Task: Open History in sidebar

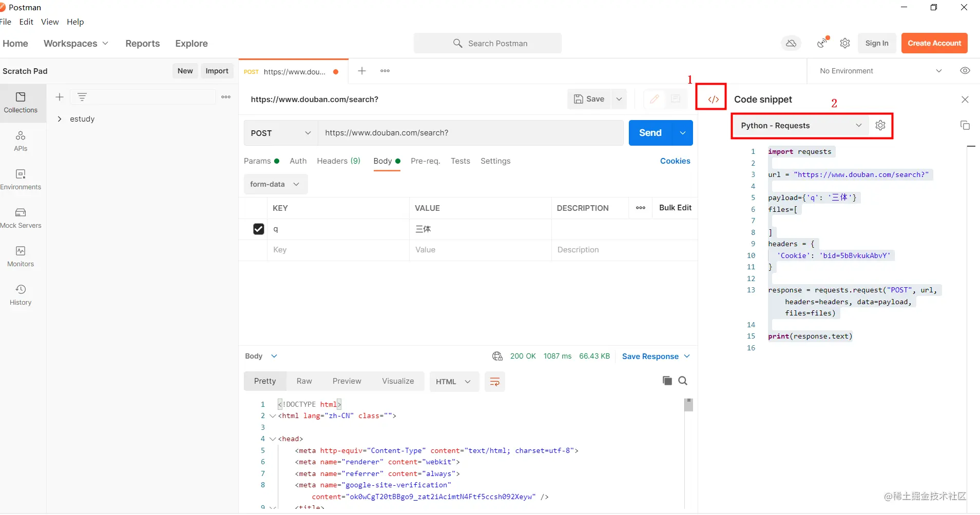Action: point(21,295)
